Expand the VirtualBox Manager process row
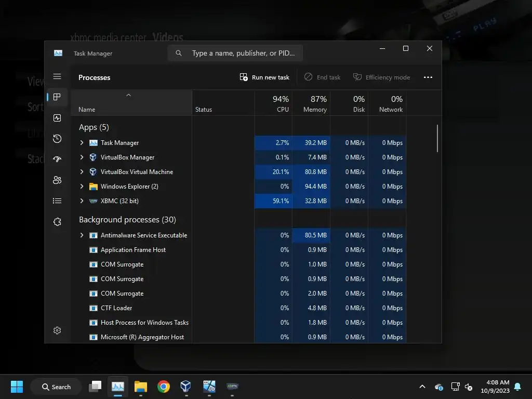 click(x=82, y=157)
